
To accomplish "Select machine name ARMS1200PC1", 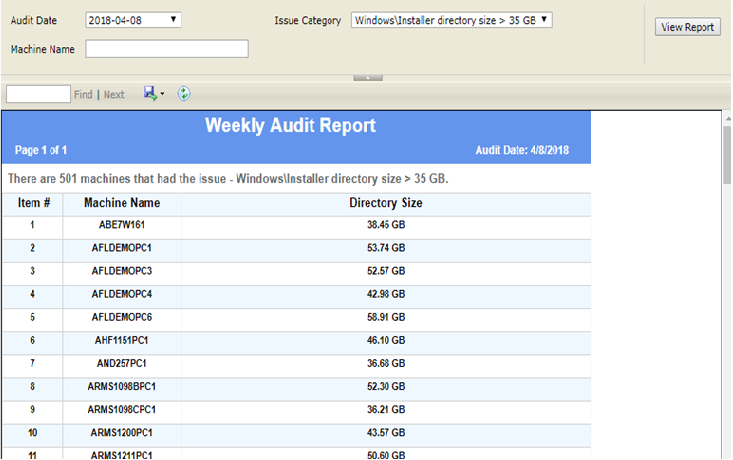I will 122,433.
